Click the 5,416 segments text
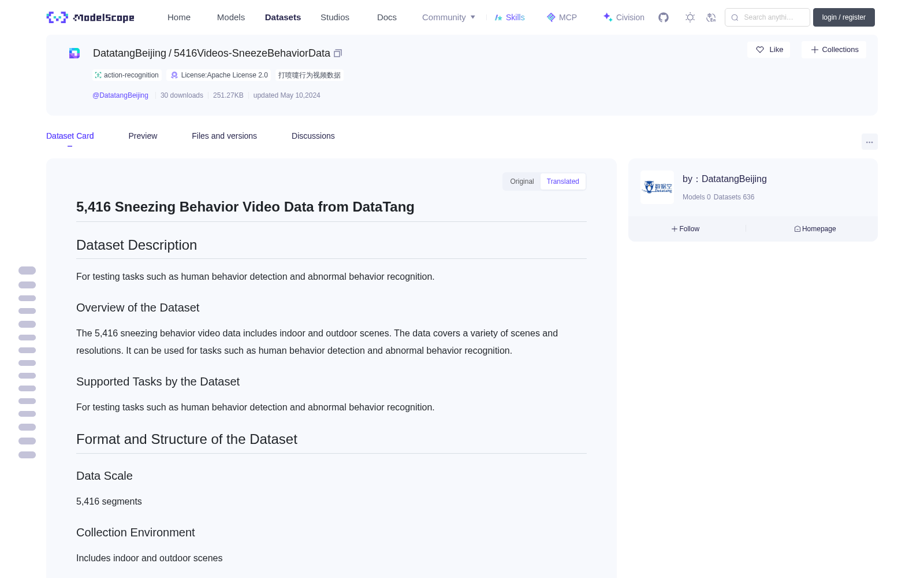This screenshot has height=578, width=924. [109, 502]
